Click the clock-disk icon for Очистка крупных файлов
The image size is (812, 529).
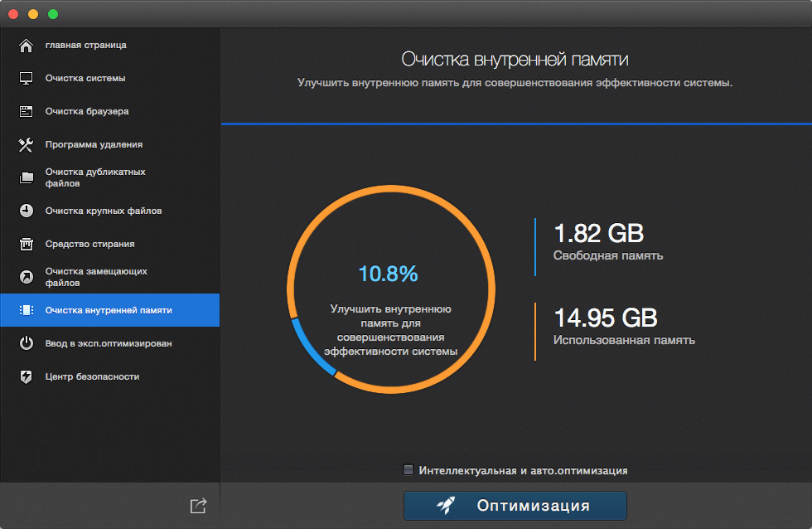pos(26,211)
